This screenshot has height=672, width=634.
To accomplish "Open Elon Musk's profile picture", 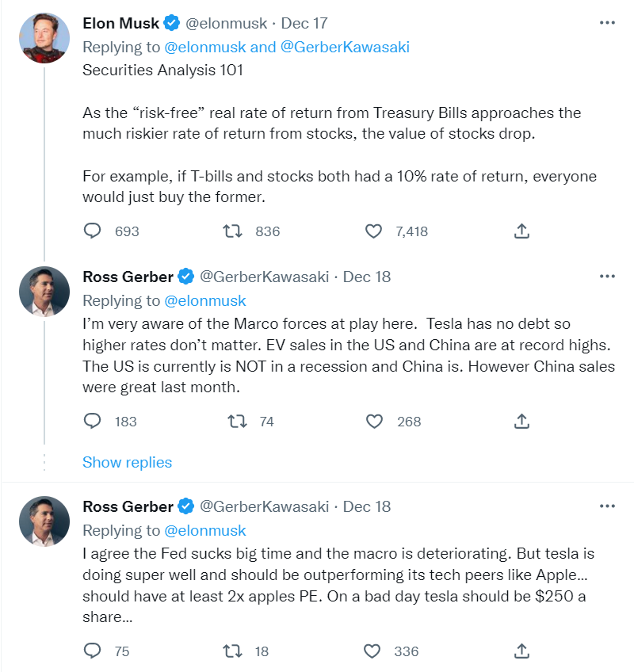I will [44, 37].
